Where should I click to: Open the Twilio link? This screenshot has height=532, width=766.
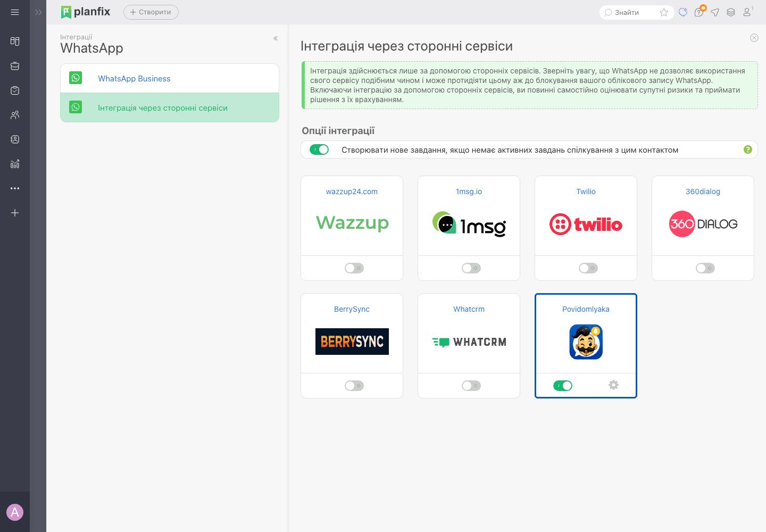pyautogui.click(x=586, y=192)
